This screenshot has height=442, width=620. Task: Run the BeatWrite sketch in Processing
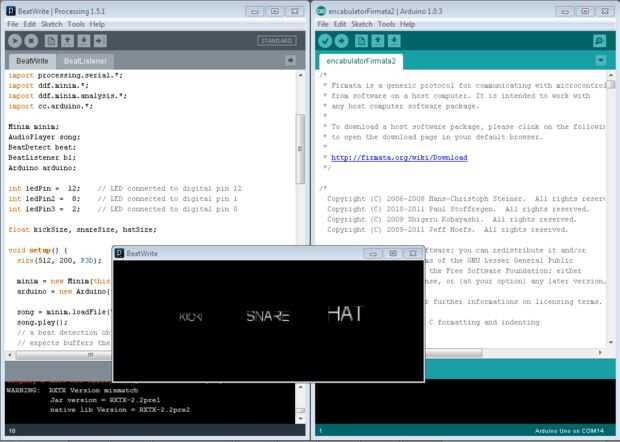(15, 41)
